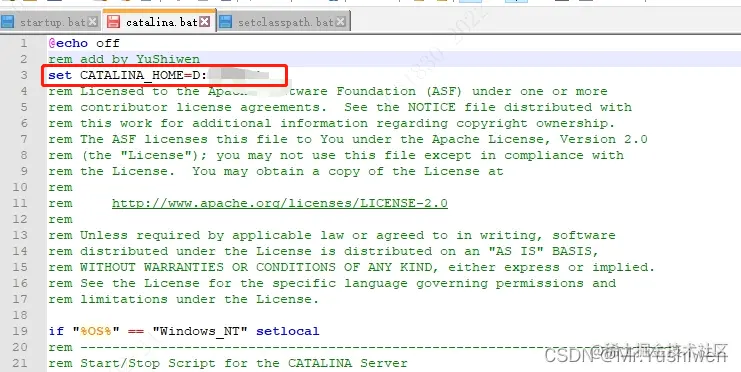Click 'See the License for the specific' line
Screen dimensions: 741x372
point(332,283)
